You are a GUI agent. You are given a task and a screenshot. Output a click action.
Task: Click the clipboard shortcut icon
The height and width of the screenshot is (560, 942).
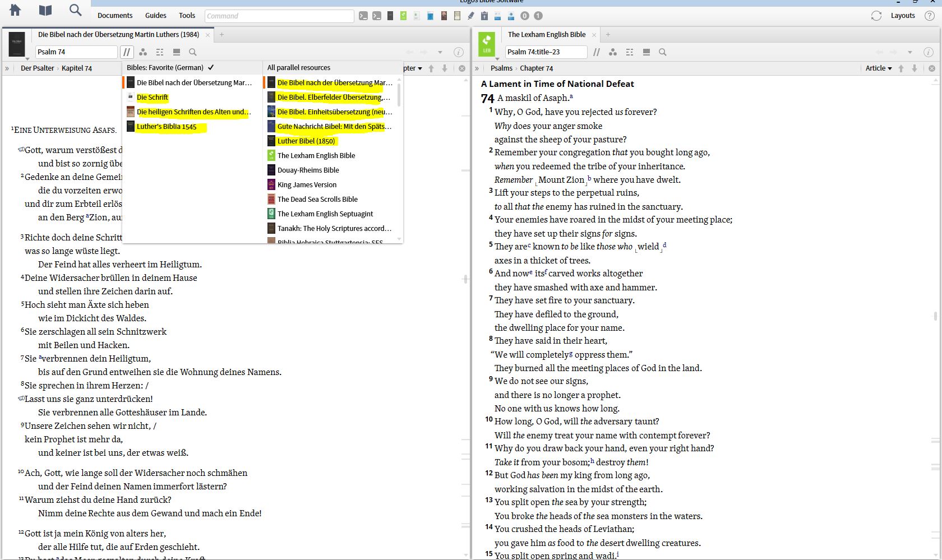pyautogui.click(x=484, y=16)
